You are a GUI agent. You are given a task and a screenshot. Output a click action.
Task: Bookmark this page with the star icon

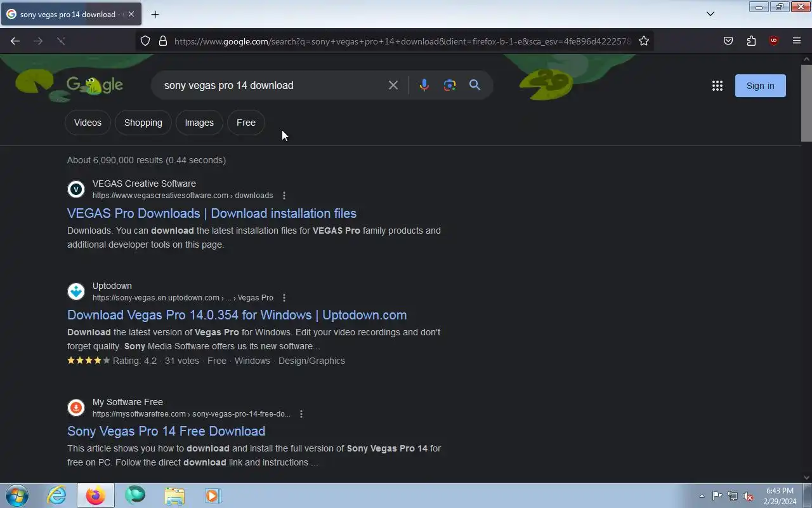tap(644, 41)
